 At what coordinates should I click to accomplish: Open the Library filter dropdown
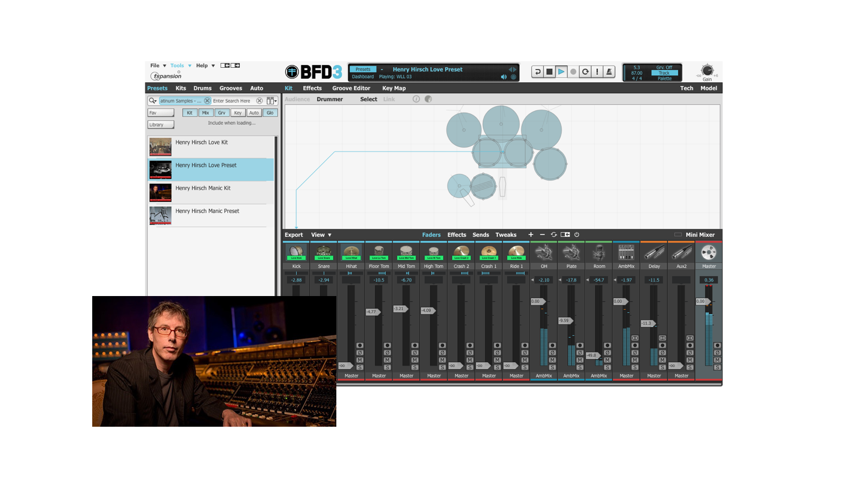pos(161,125)
